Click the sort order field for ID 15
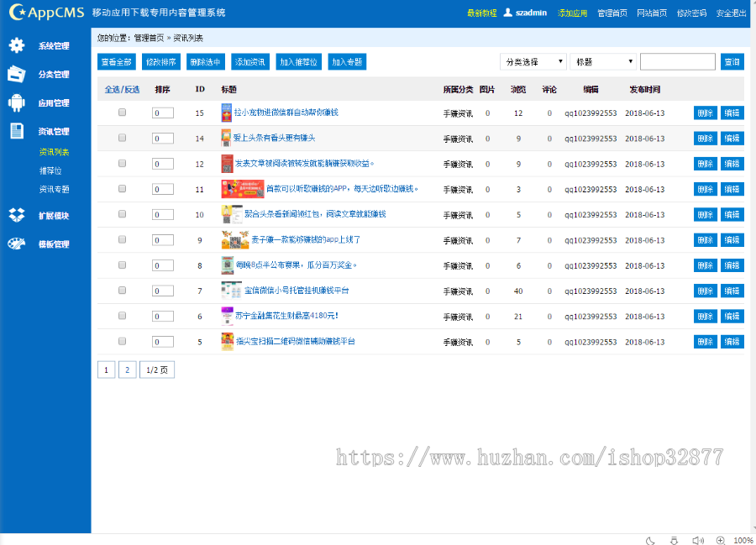 pos(162,113)
